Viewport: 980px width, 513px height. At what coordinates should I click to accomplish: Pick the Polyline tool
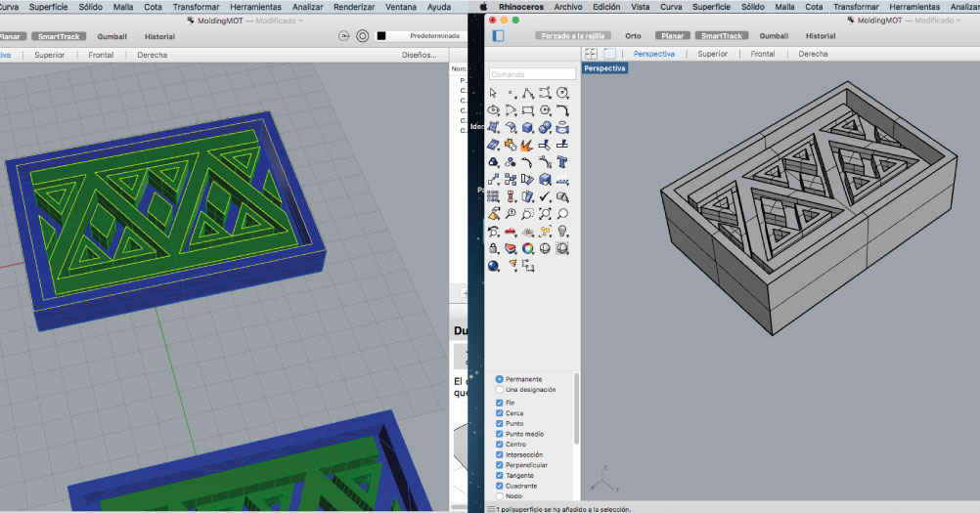pyautogui.click(x=527, y=93)
